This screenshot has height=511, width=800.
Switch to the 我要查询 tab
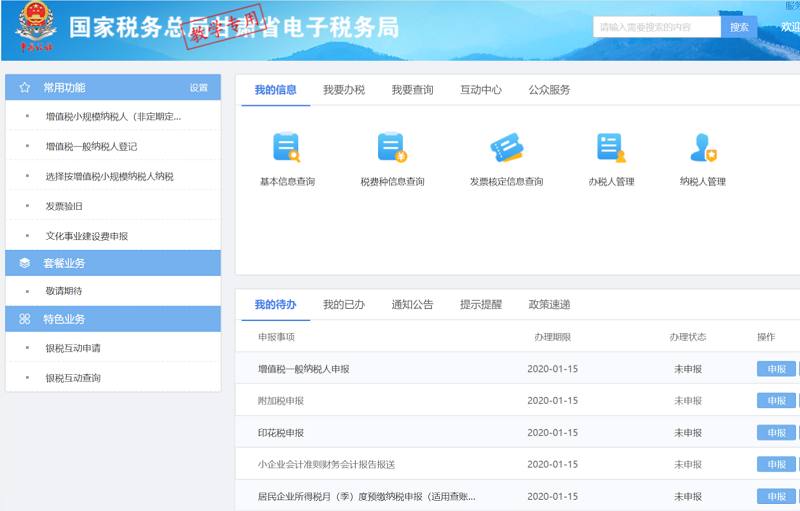tap(412, 90)
